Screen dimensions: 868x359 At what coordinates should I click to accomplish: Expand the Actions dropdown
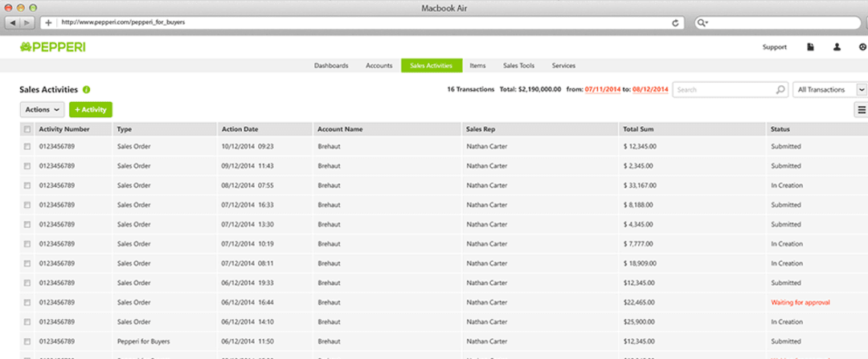click(x=42, y=109)
